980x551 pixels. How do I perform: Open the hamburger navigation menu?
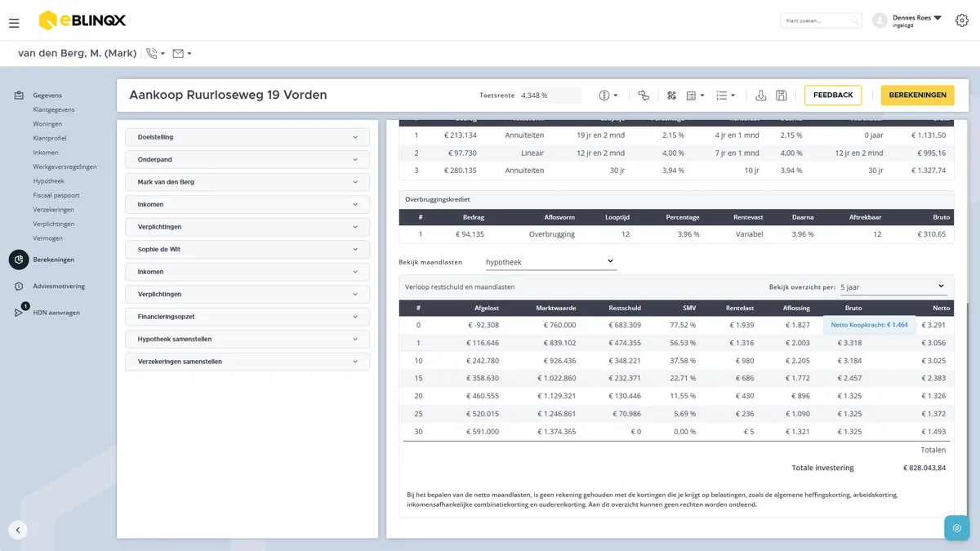[14, 23]
